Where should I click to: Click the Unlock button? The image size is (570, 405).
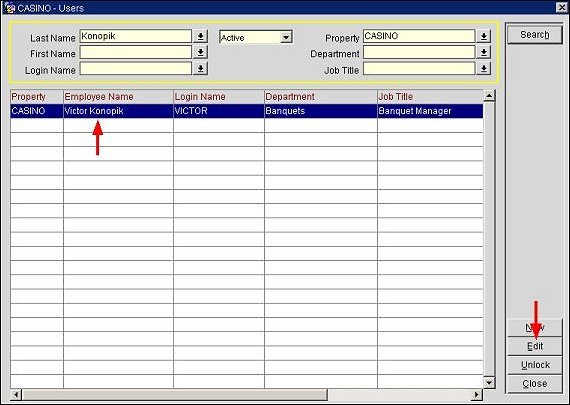534,365
